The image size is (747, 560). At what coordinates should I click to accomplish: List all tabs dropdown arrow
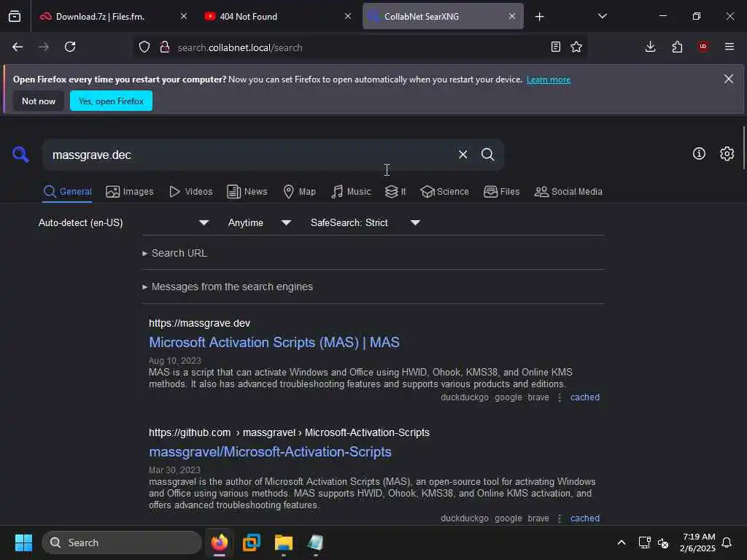pyautogui.click(x=603, y=16)
